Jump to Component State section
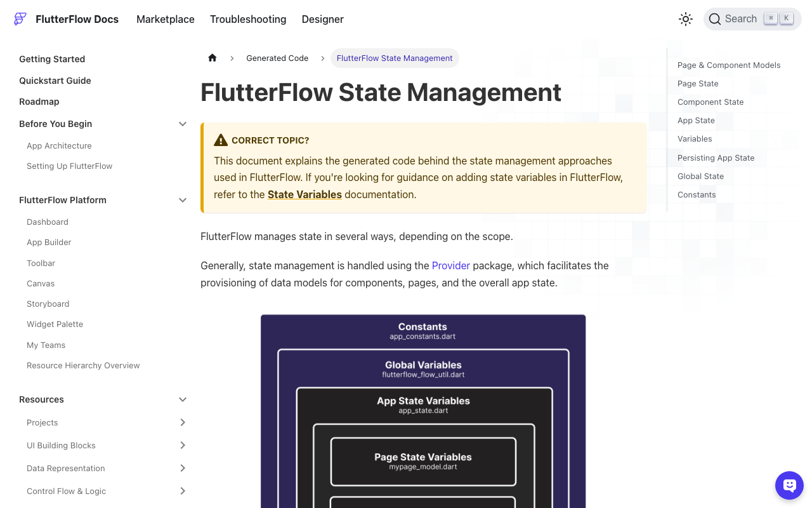Screen dimensions: 812x508 (x=710, y=102)
